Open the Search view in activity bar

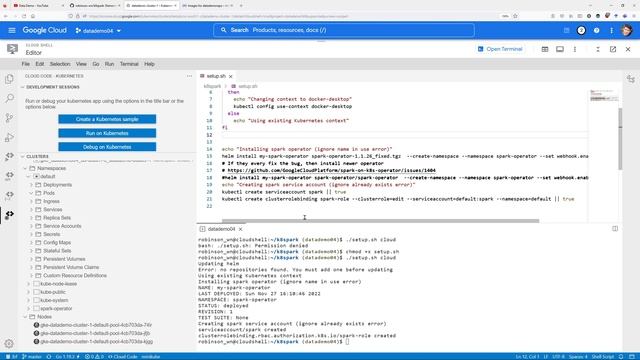click(9, 98)
